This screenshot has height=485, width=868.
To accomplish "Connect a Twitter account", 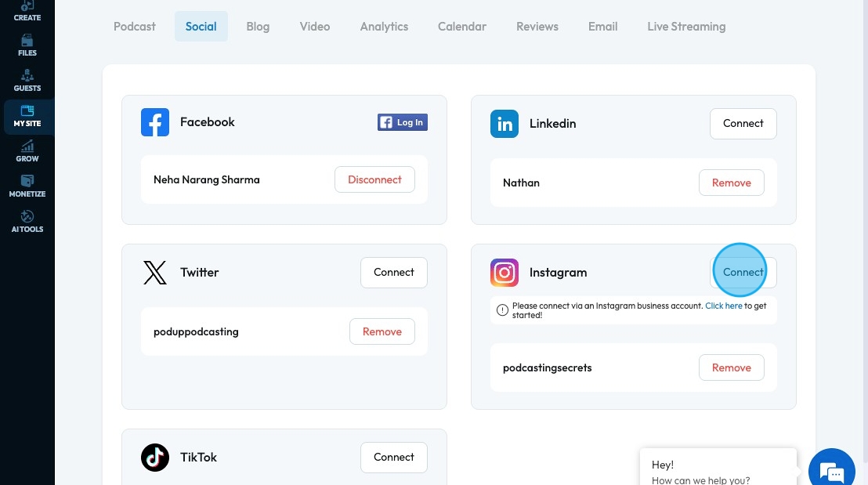I will point(393,273).
